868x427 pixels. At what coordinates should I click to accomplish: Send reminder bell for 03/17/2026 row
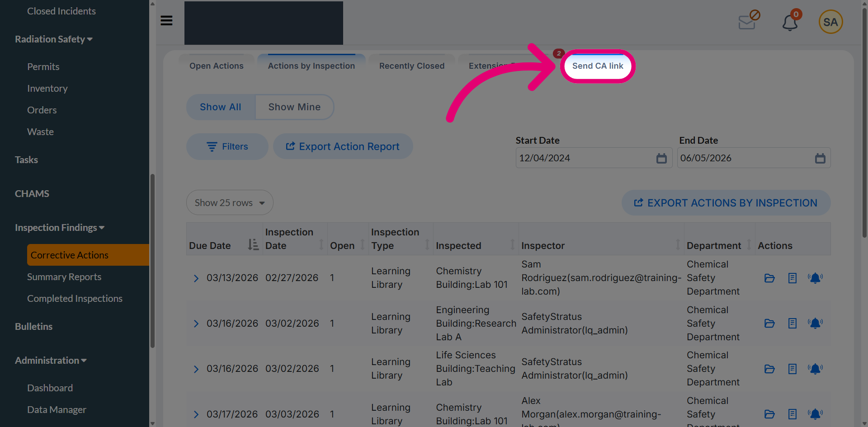point(815,414)
